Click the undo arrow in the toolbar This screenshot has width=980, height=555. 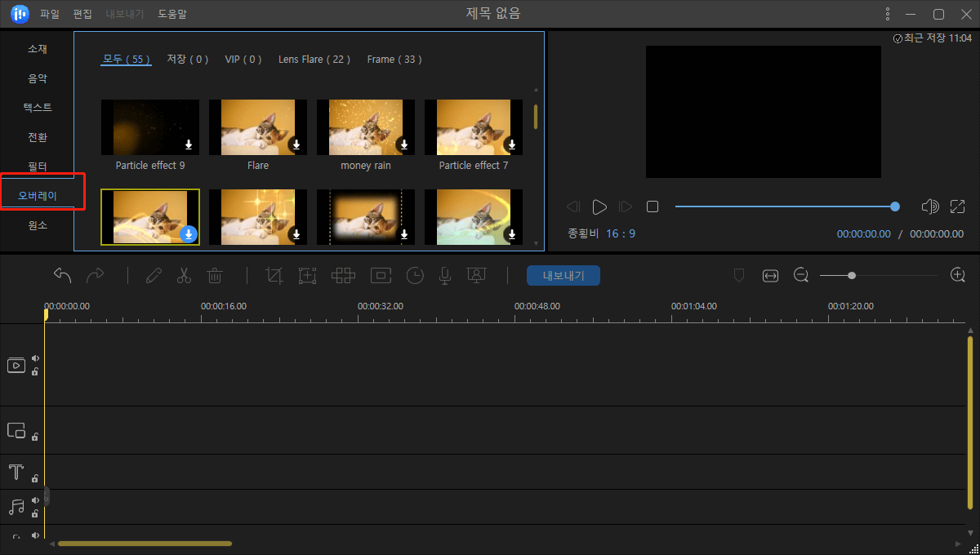(63, 276)
